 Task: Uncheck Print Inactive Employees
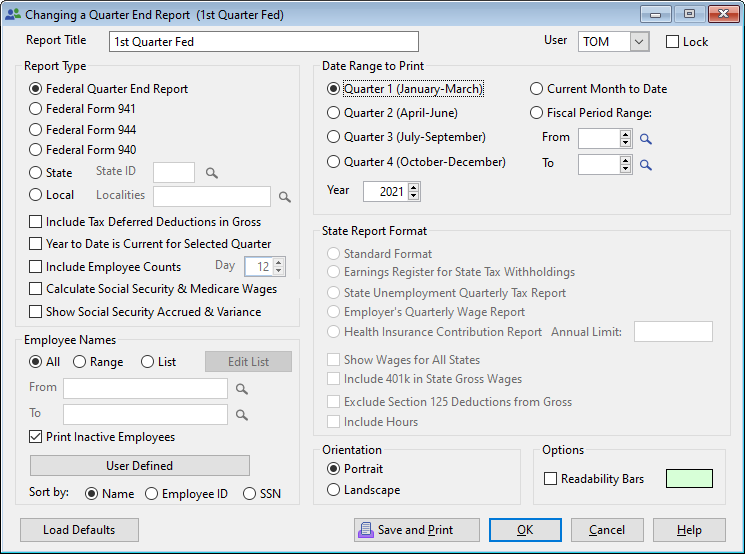coord(36,437)
